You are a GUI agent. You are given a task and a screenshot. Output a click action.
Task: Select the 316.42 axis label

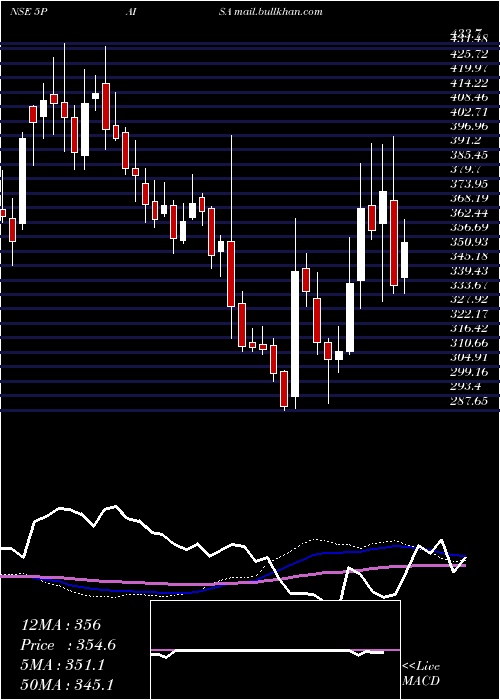point(469,329)
